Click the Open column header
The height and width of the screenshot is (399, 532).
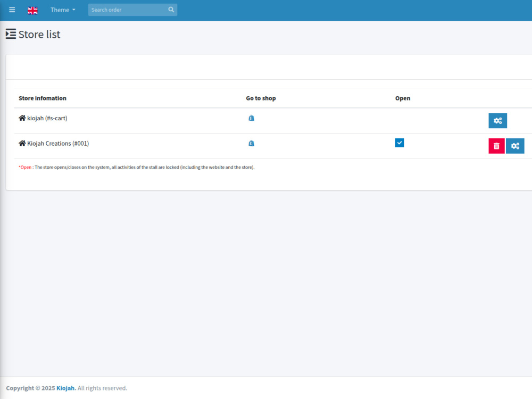[403, 98]
